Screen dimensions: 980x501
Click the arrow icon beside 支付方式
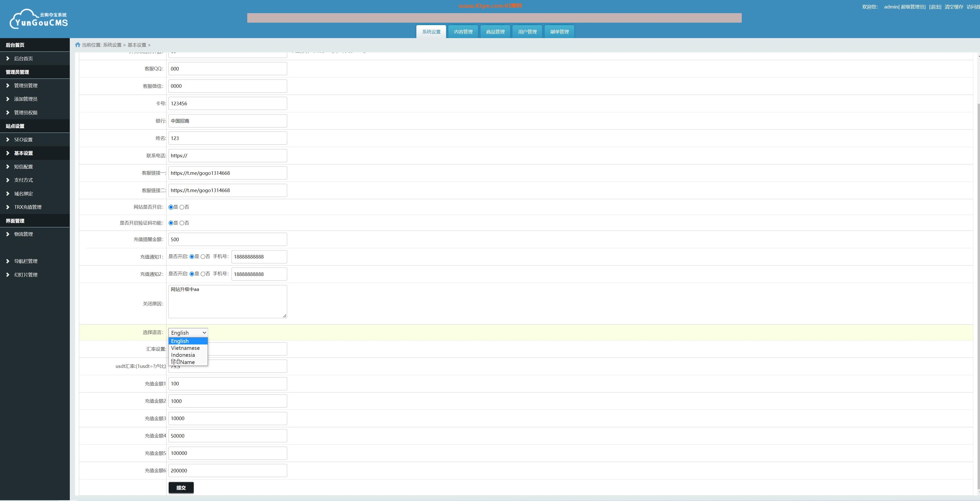[x=8, y=180]
